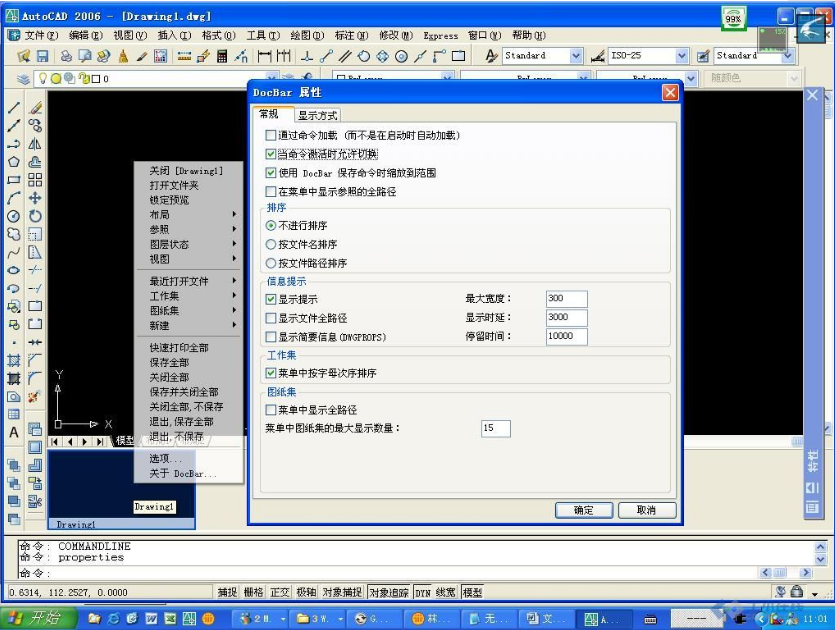Select the Circle draw tool
This screenshot has width=835, height=630.
click(14, 216)
